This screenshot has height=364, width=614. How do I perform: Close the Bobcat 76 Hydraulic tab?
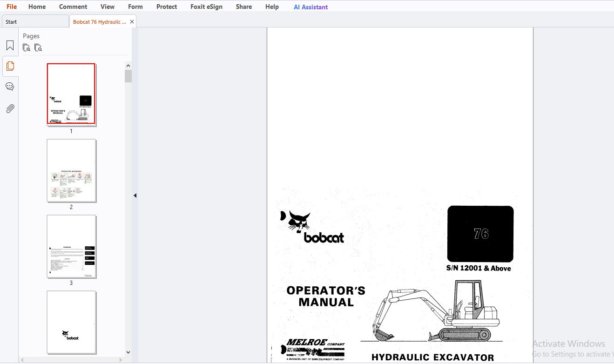132,22
